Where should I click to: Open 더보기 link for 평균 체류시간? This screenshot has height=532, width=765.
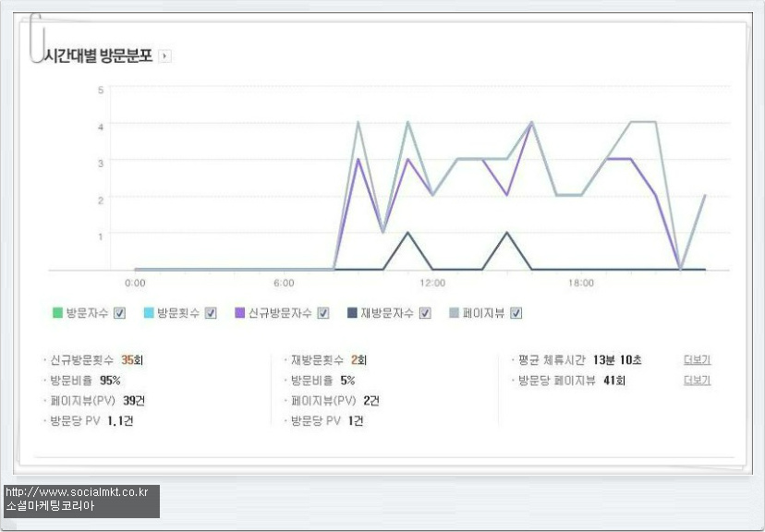point(698,360)
